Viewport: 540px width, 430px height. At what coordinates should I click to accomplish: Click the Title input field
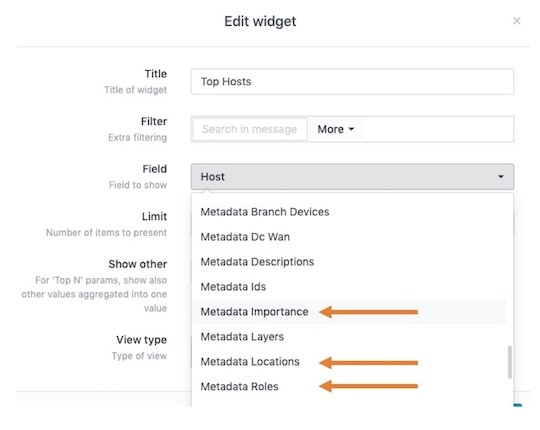coord(352,82)
